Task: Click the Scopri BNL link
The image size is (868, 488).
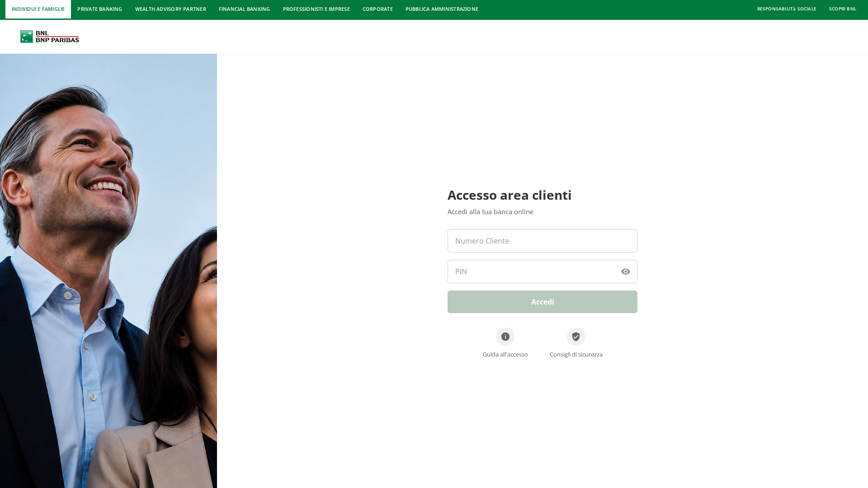Action: tap(843, 9)
